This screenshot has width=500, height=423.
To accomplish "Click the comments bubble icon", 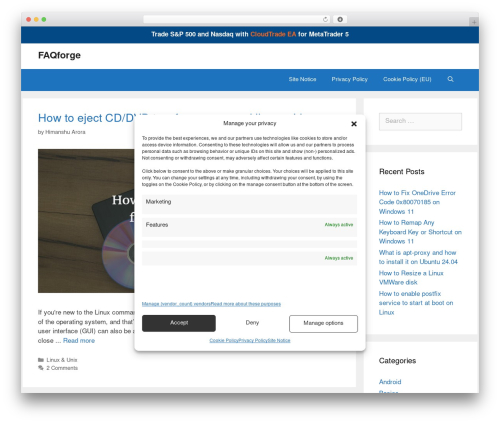I will [41, 368].
